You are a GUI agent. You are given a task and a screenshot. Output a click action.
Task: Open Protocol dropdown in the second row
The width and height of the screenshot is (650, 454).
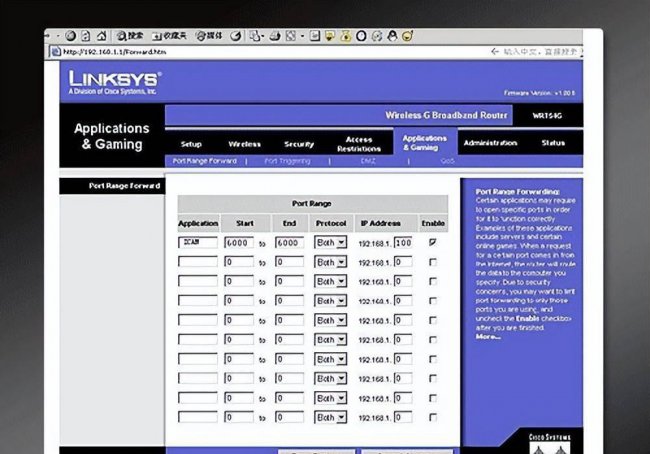(330, 262)
